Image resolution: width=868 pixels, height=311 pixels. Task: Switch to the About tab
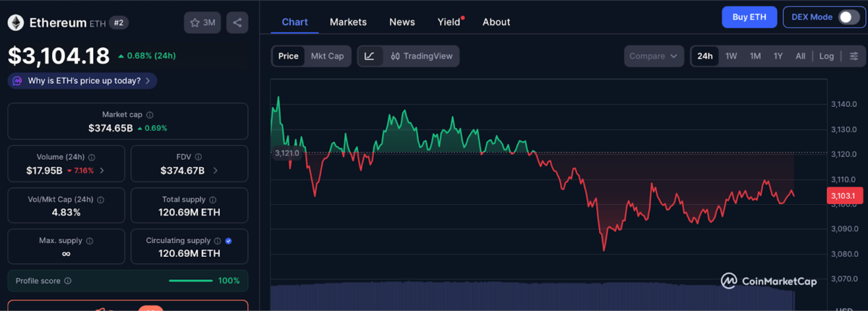(496, 22)
